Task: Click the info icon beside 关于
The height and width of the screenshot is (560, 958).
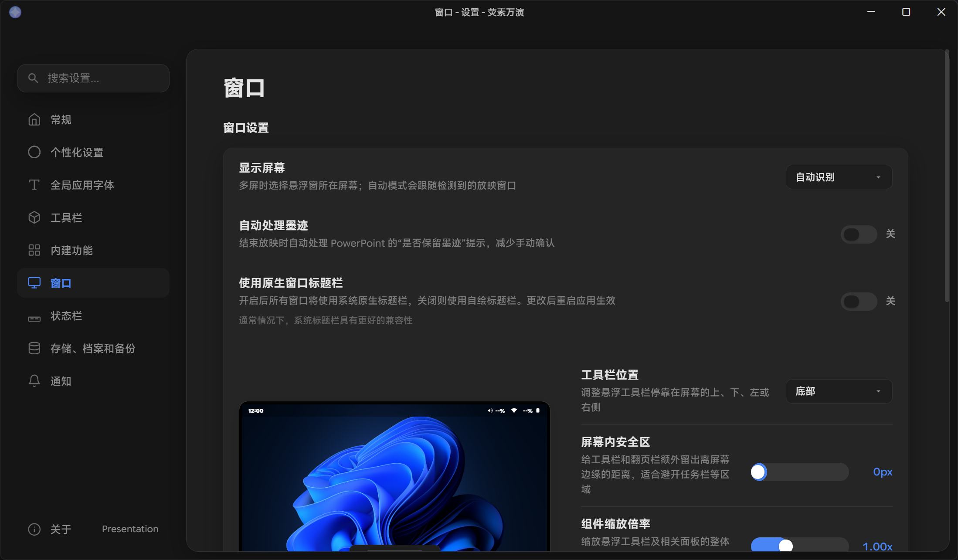Action: click(x=34, y=529)
